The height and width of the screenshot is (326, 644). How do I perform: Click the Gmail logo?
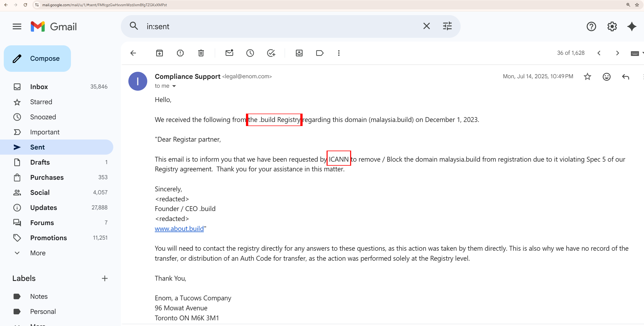pyautogui.click(x=54, y=26)
